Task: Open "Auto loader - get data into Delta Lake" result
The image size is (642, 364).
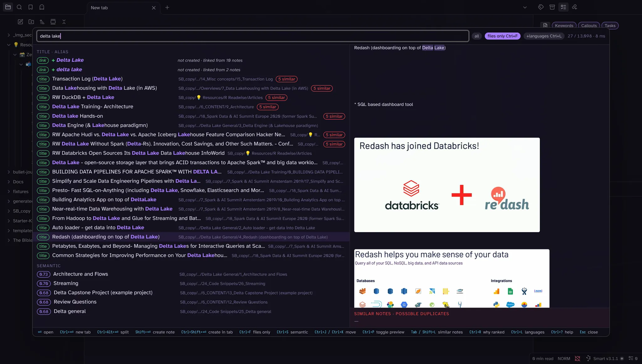Action: click(x=191, y=228)
